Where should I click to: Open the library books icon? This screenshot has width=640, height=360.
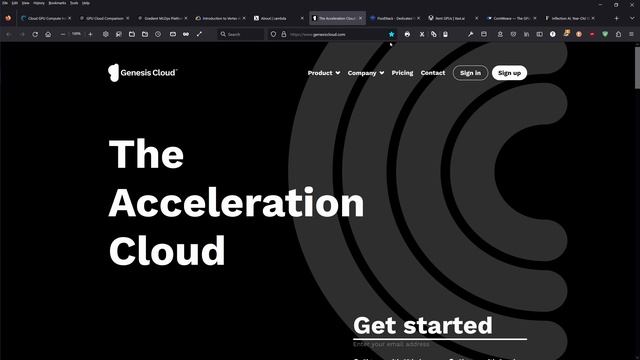[527, 34]
